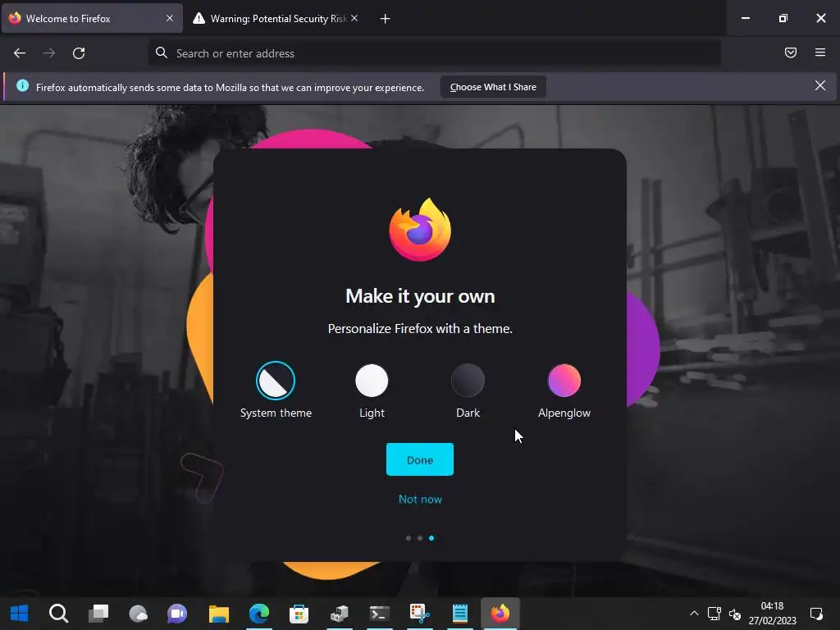Screen dimensions: 840x630
Task: Open network status tray icon
Action: point(714,614)
